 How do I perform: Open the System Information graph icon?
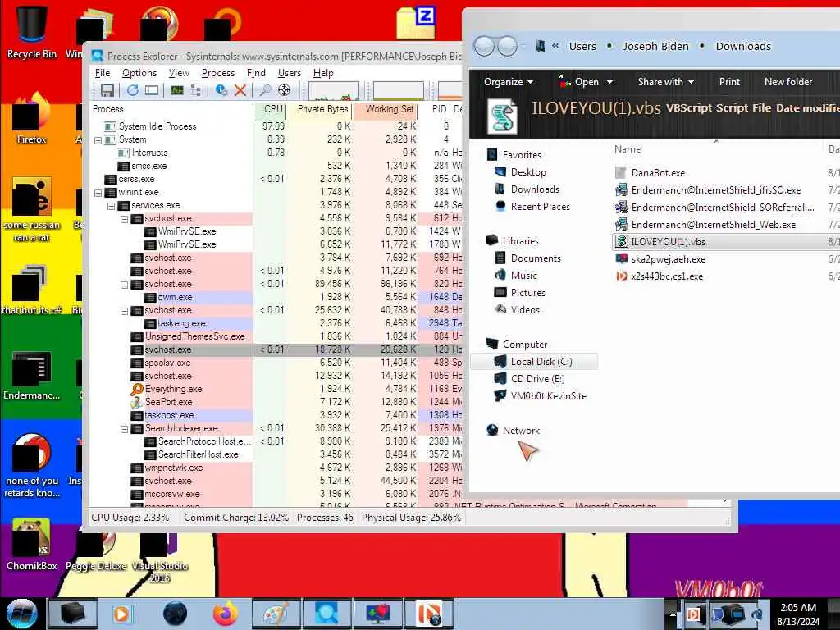(177, 90)
